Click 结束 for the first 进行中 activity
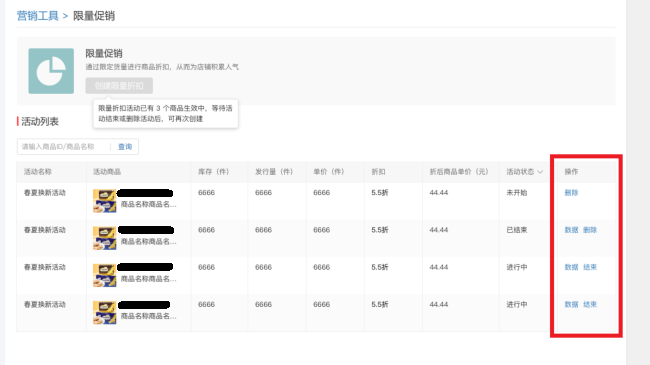The image size is (650, 365). pyautogui.click(x=590, y=267)
